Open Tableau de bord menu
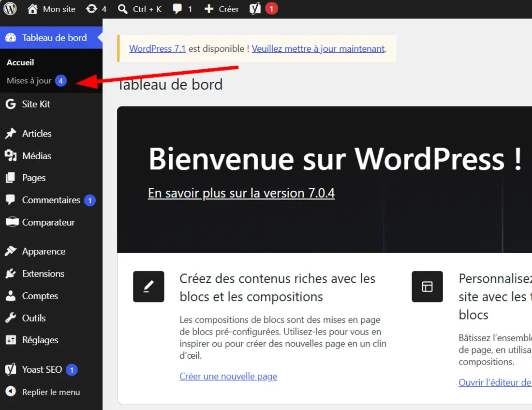 (x=51, y=38)
